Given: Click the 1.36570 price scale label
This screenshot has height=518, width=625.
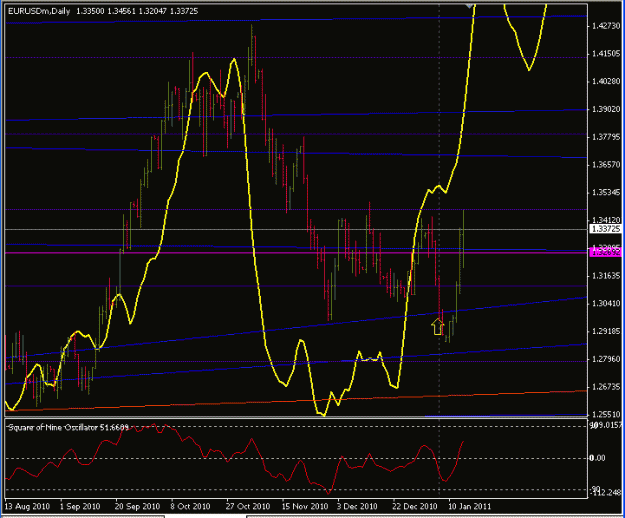Looking at the screenshot, I should (606, 165).
